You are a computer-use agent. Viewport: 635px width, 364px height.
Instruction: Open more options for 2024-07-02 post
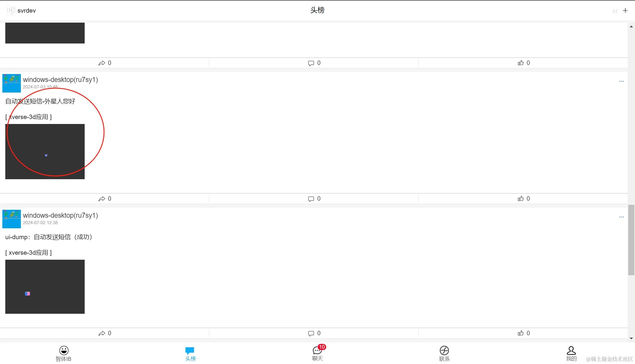(x=621, y=217)
